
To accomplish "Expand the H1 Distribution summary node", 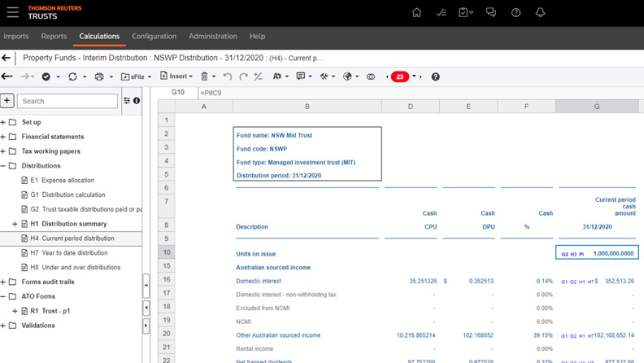I will coord(15,224).
